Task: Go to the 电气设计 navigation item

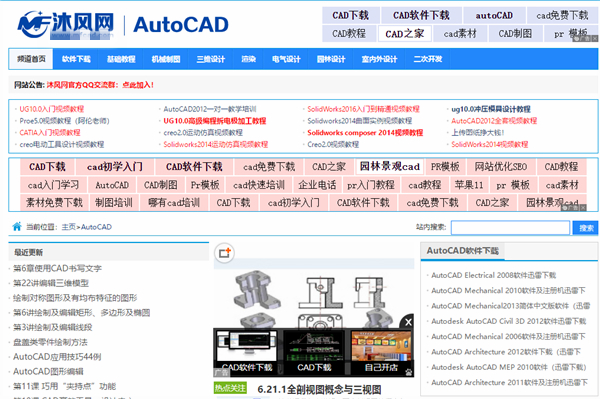Action: [x=286, y=59]
